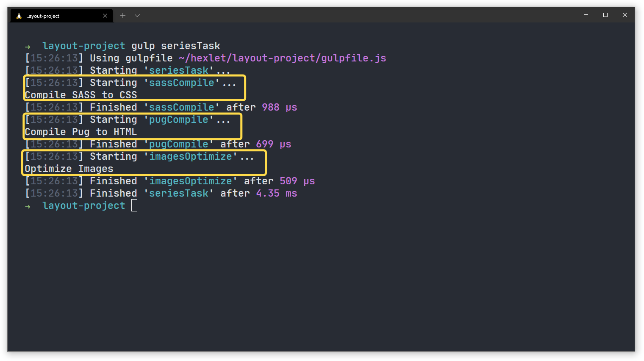Screen dimensions: 644x361
Task: Minimize the terminal window
Action: pos(586,15)
